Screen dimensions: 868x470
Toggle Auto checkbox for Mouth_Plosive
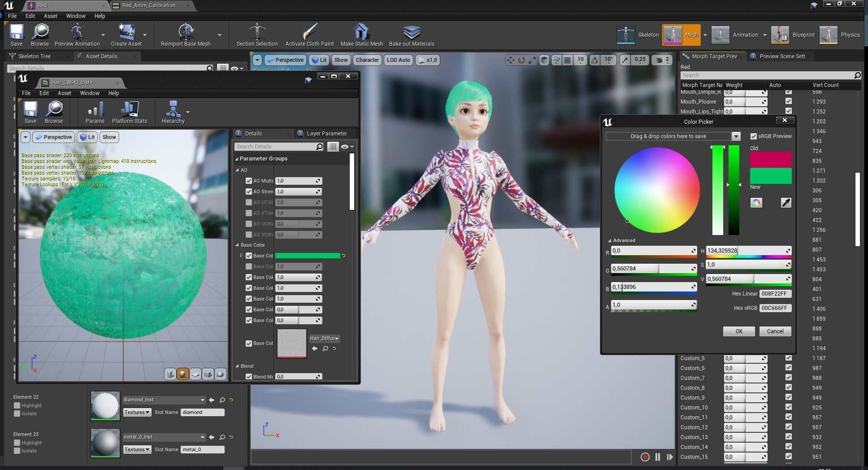789,101
